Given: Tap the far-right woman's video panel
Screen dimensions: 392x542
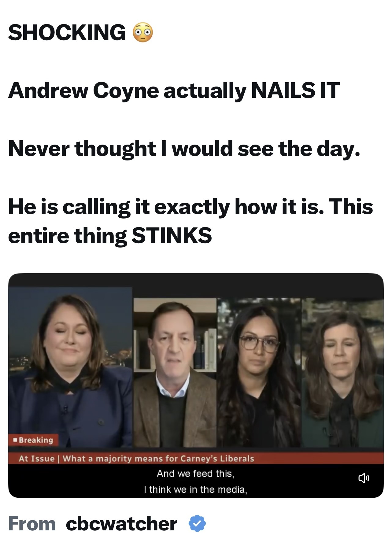Looking at the screenshot, I should pos(342,372).
